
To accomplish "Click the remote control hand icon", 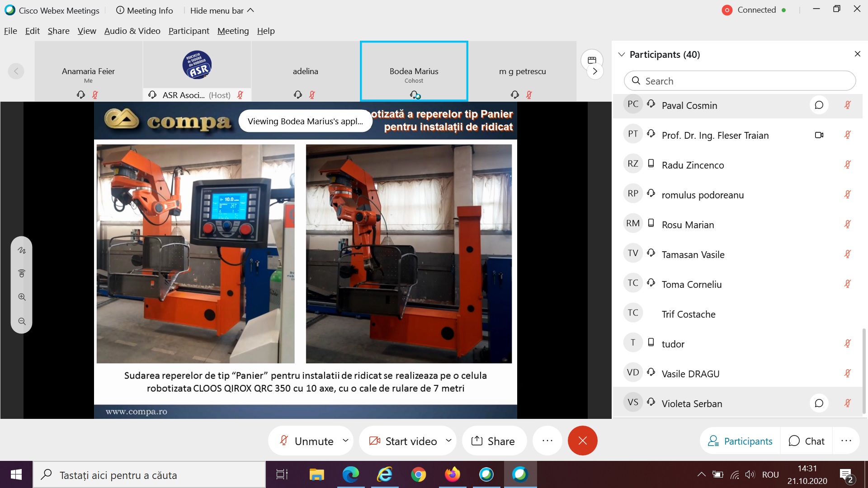I will 22,273.
